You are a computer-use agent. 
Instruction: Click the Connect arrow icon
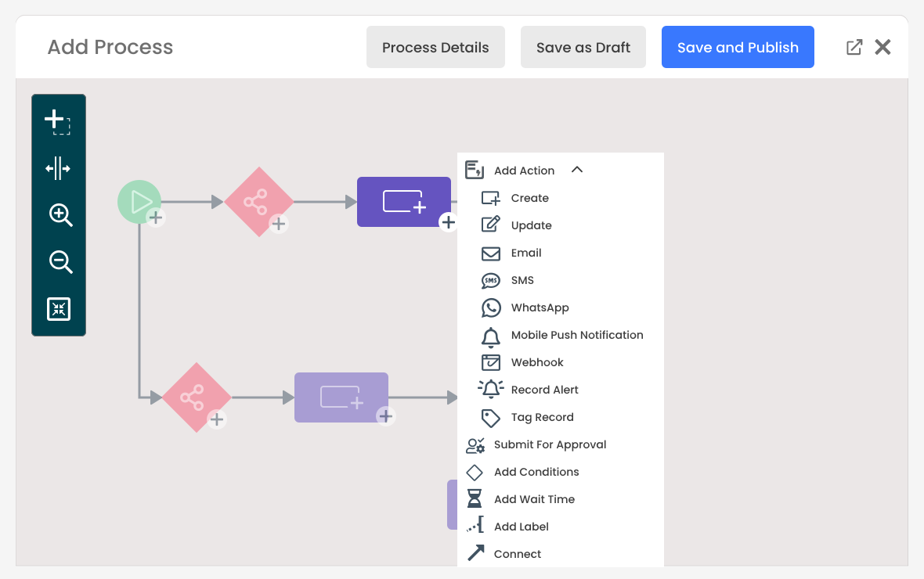475,552
